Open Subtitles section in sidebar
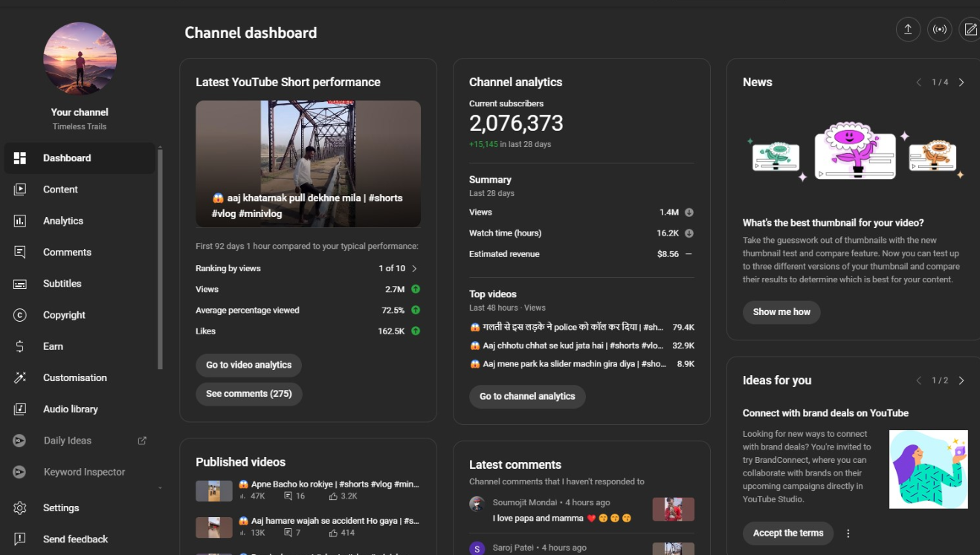Screen dimensions: 980x555 point(80,284)
